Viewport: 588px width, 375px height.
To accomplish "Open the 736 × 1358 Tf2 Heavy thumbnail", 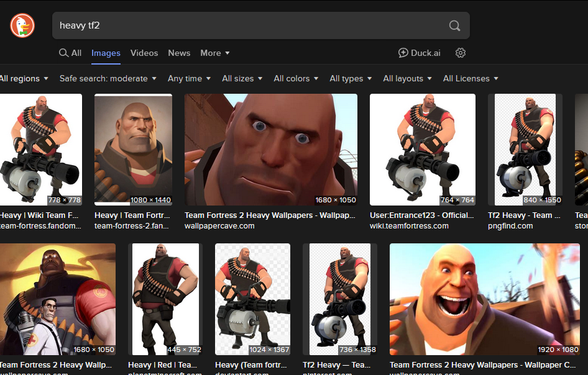I will 340,299.
